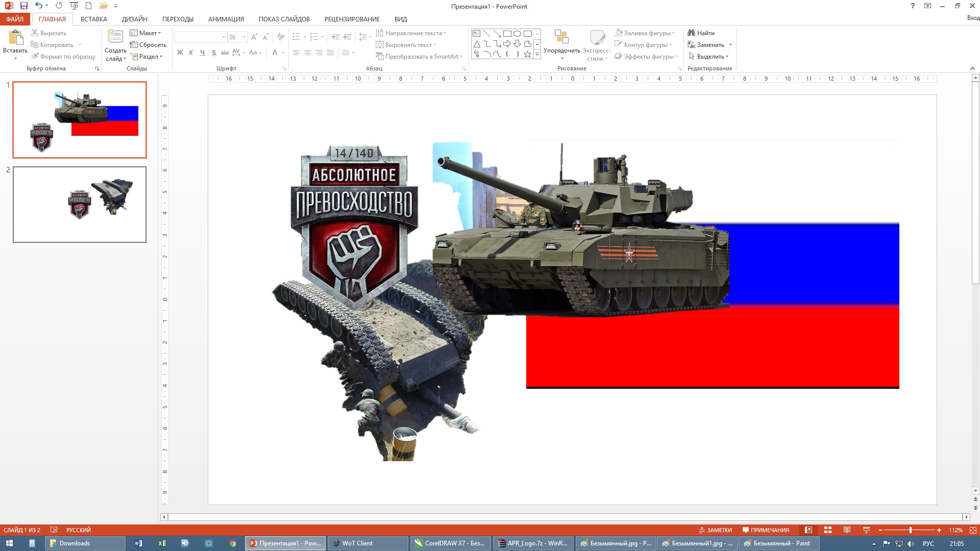Click the decrease font size icon
Image resolution: width=980 pixels, height=551 pixels.
point(265,37)
